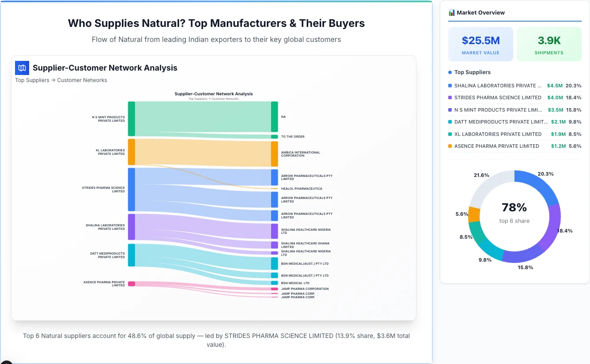Select the blue book icon beside Supplier-Customer Network Analysis

tap(22, 68)
